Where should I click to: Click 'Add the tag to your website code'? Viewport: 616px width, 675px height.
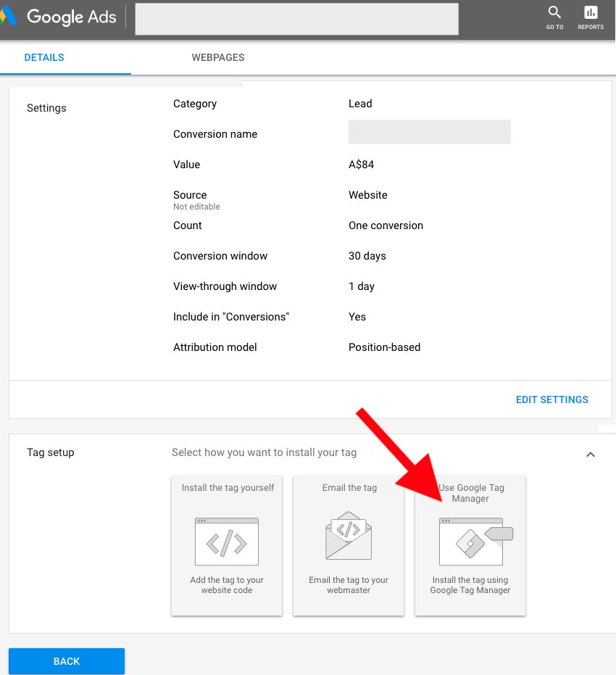(x=227, y=585)
